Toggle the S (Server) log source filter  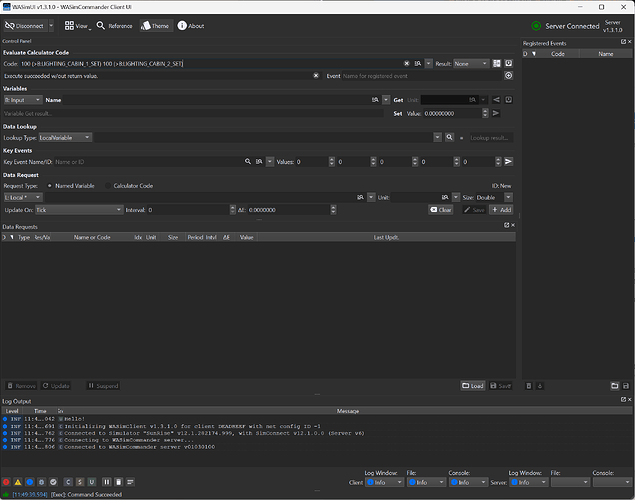point(80,482)
